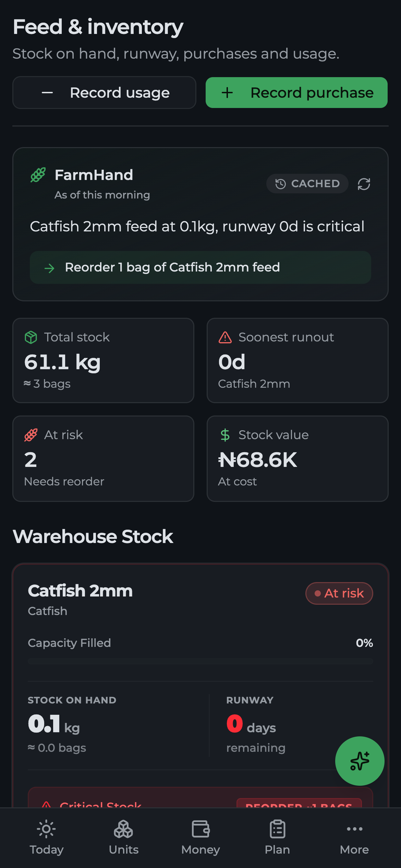
Task: Click the FarmHand wheat leaf icon
Action: tap(38, 175)
